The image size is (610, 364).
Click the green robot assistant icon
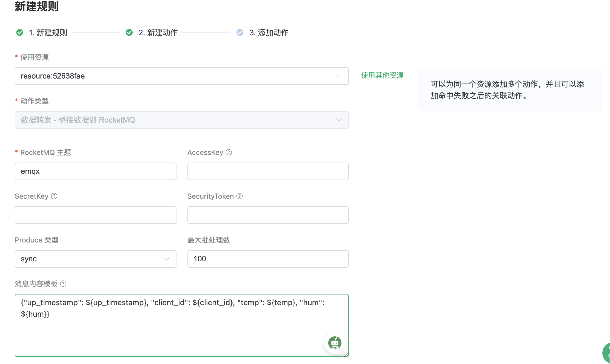(x=335, y=343)
